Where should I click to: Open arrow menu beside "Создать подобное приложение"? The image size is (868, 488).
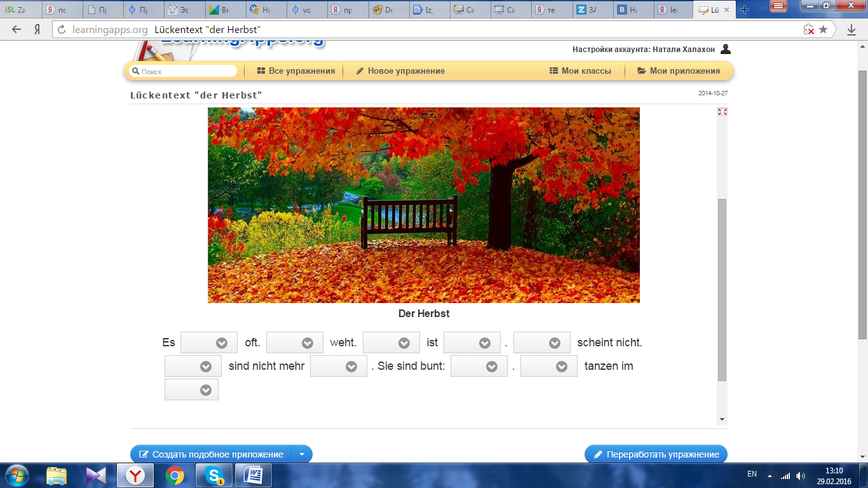(x=302, y=454)
